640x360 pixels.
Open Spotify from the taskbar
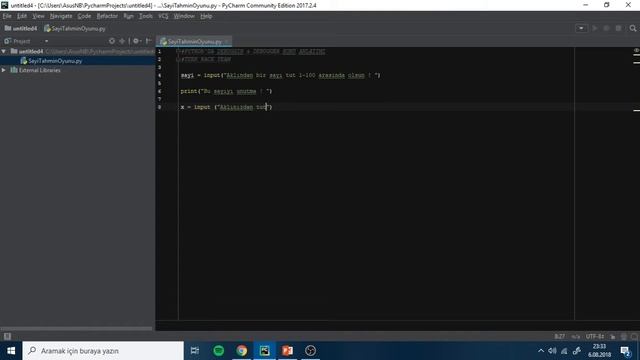(x=219, y=351)
